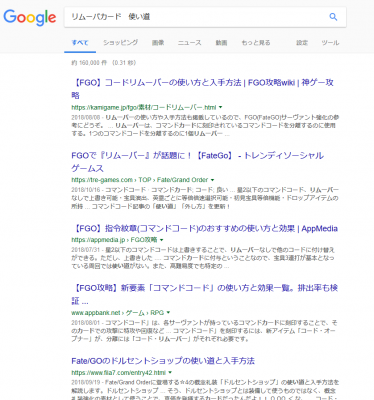Open 新要素「コマンドコード」の使い方 result
The height and width of the screenshot is (400, 374).
pyautogui.click(x=205, y=294)
